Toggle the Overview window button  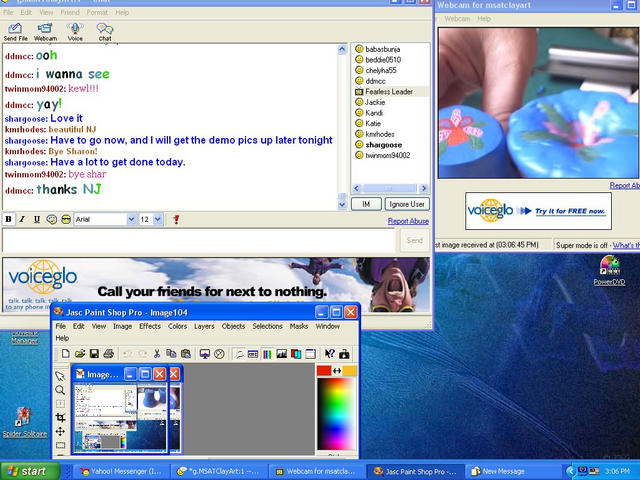pyautogui.click(x=310, y=354)
